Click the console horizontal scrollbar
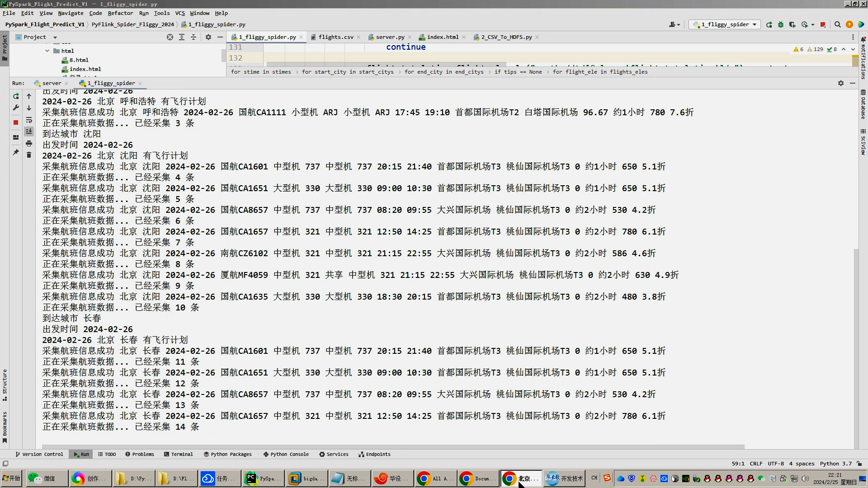The image size is (868, 488). pos(393,447)
